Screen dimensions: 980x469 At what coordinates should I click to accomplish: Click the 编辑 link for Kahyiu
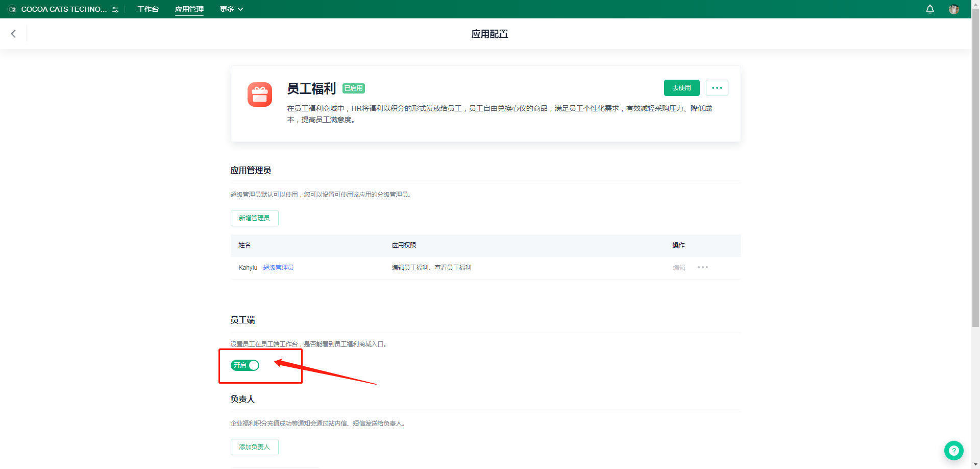[x=679, y=268]
